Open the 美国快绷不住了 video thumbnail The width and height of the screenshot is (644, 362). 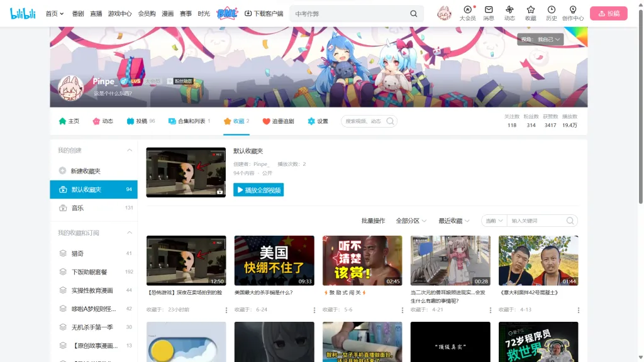tap(274, 261)
